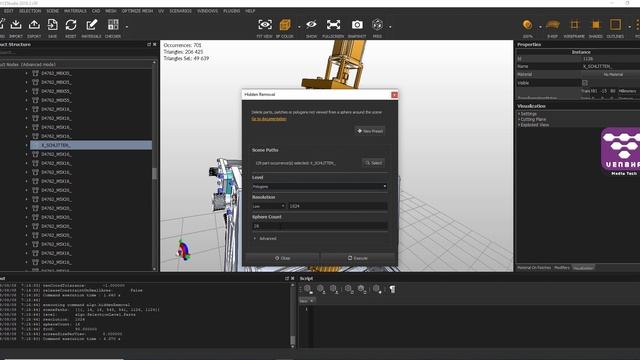Click Select button beside Scene Paths

coord(373,163)
